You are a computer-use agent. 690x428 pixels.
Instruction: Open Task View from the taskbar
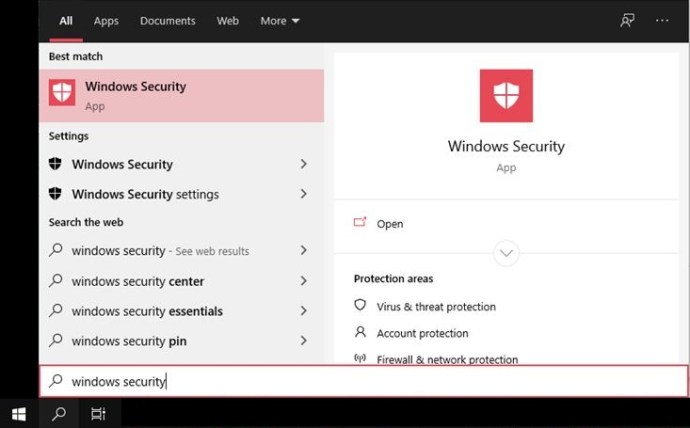coord(98,413)
